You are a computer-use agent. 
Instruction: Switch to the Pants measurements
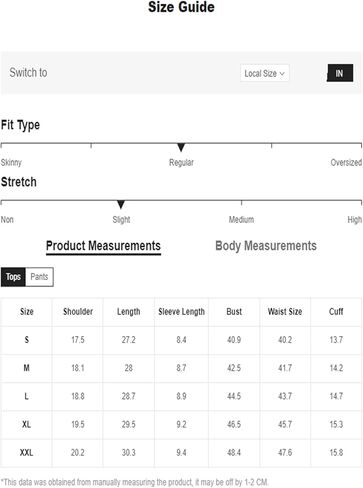[39, 277]
